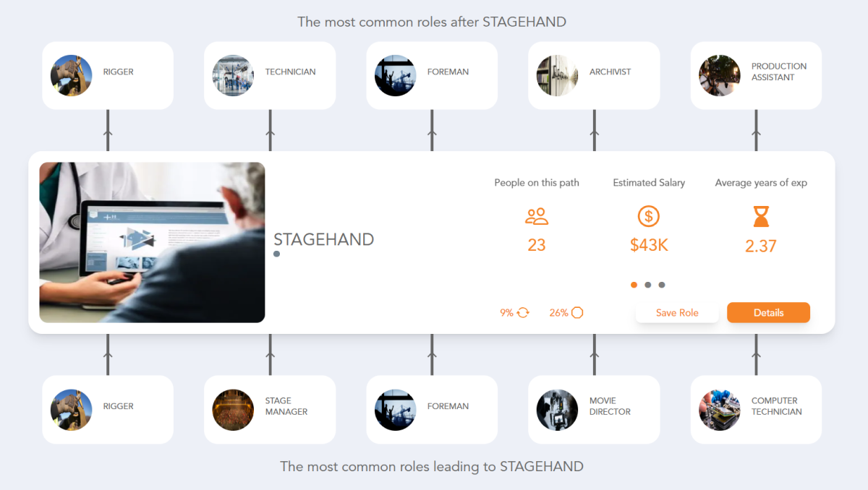868x490 pixels.
Task: Click the STAGEHAND preview photo
Action: click(x=152, y=241)
